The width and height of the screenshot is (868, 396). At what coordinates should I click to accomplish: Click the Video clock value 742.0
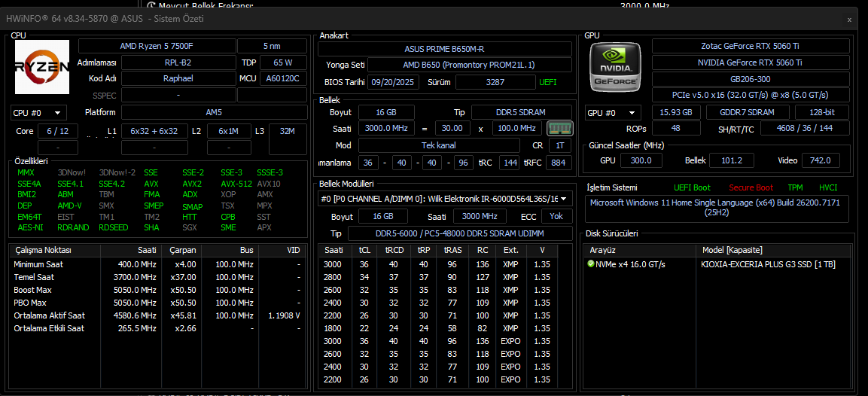coord(821,160)
